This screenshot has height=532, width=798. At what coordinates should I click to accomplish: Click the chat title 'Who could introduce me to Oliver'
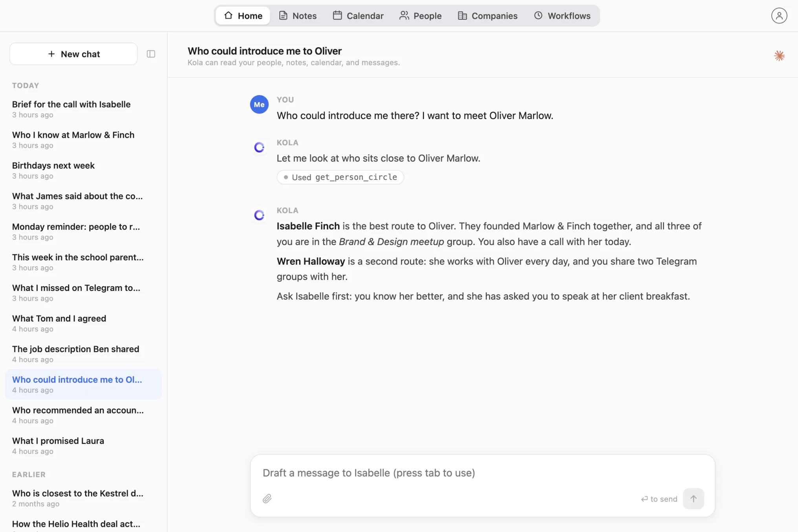(265, 51)
